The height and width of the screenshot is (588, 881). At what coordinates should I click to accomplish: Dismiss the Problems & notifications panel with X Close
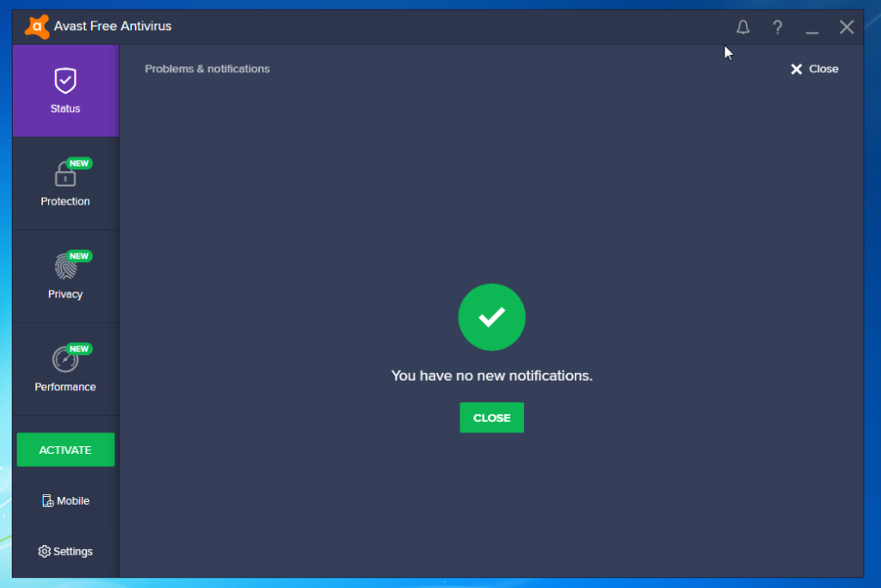pos(815,69)
